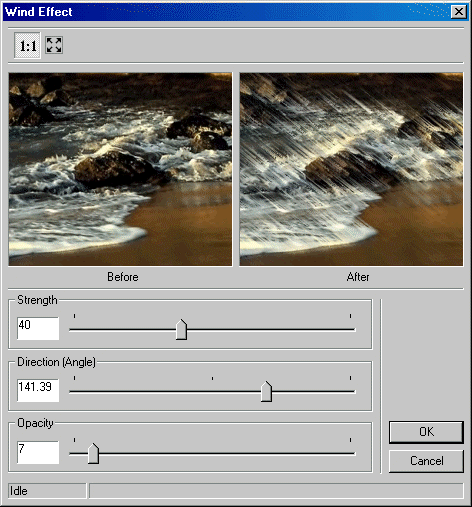Click the Direction (Angle) slider handle
This screenshot has height=507, width=472.
[266, 391]
